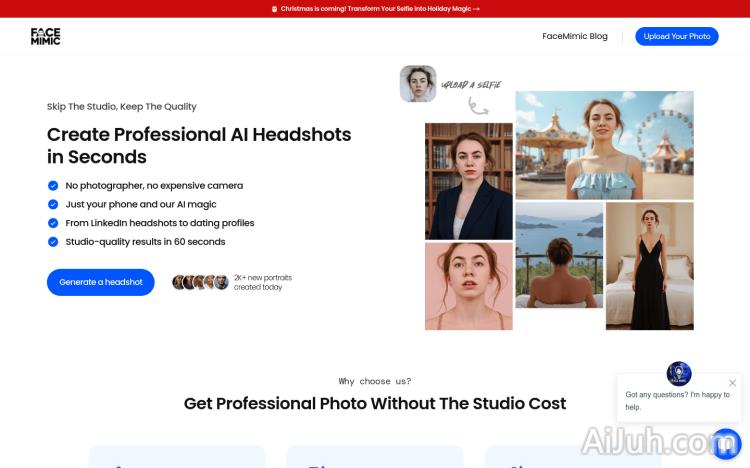The image size is (750, 468).
Task: Dismiss the 'Got any questions?' chat popup
Action: click(x=732, y=383)
